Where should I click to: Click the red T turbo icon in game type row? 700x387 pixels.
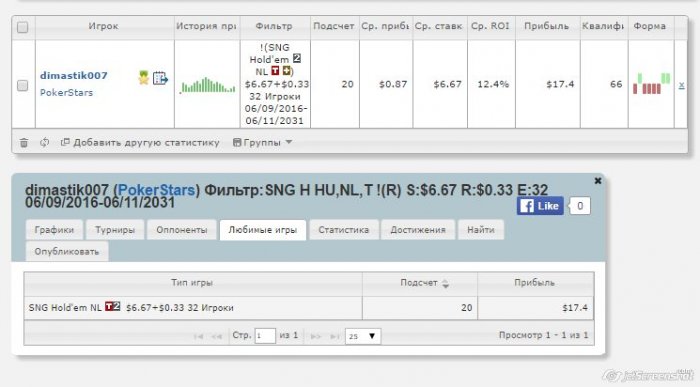(x=109, y=306)
